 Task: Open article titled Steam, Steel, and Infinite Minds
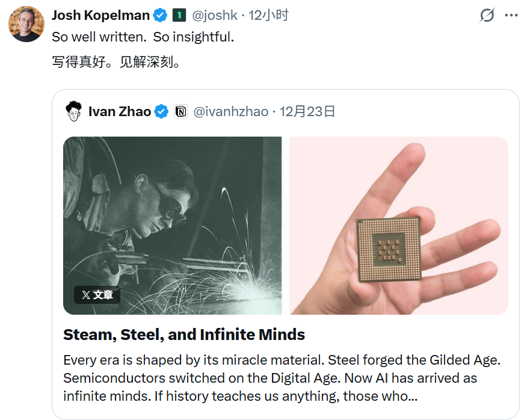click(x=184, y=335)
